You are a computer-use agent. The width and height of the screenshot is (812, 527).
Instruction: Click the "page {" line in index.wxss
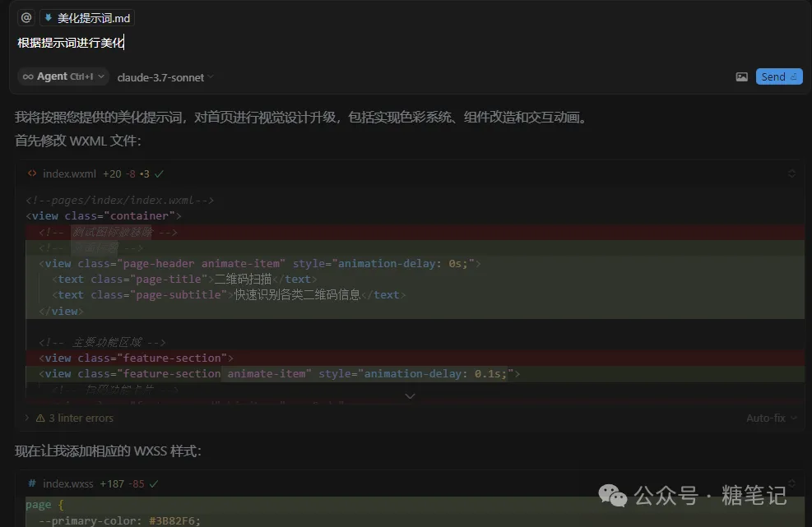pos(44,505)
